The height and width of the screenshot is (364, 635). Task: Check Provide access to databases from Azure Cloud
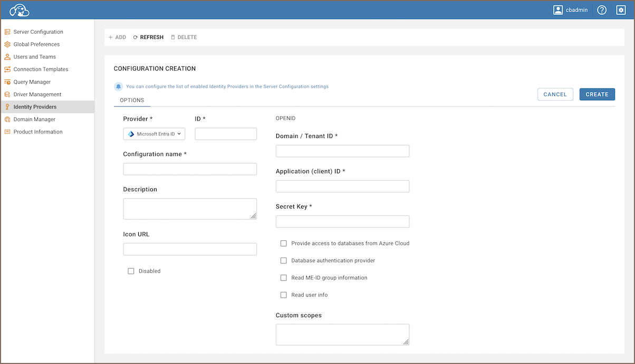[284, 243]
